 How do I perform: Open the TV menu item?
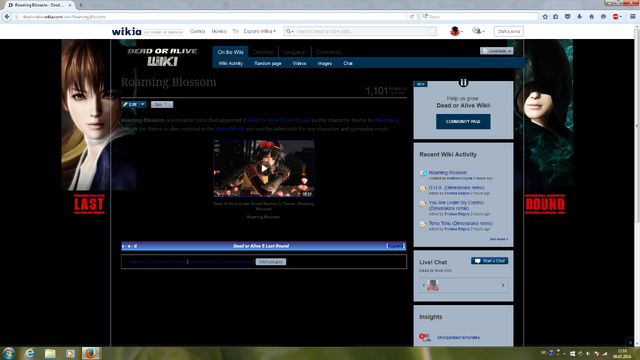[x=236, y=31]
